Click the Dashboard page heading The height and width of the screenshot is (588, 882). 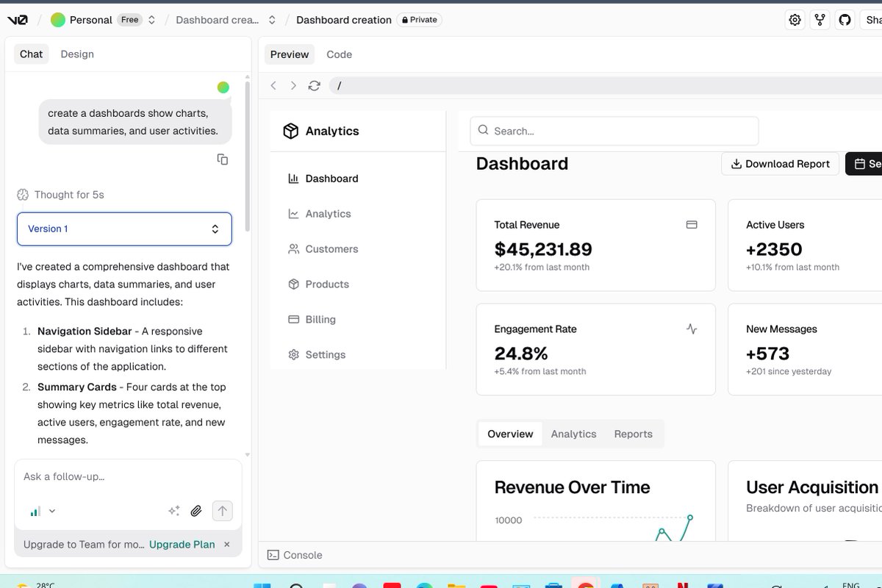pyautogui.click(x=522, y=163)
